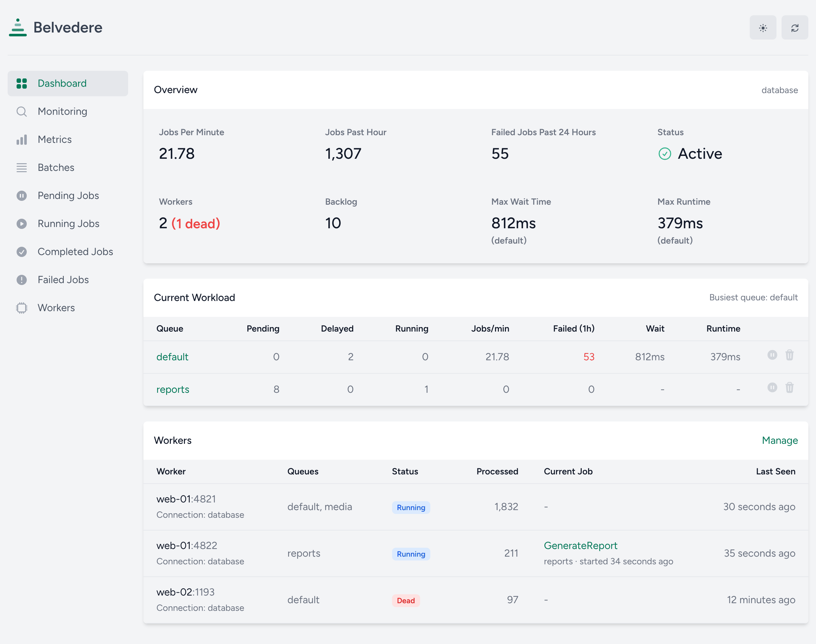Click the Jobs Per Minute value 21.78

(176, 153)
